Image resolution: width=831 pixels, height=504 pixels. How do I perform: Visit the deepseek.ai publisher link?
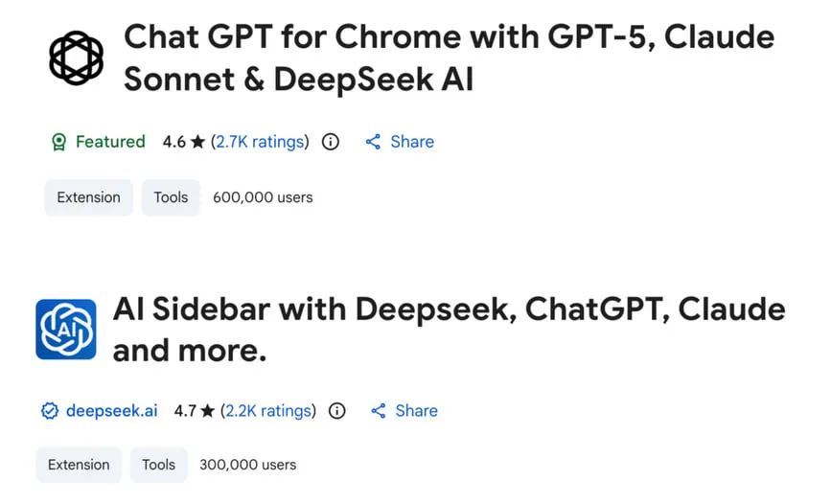[x=111, y=411]
